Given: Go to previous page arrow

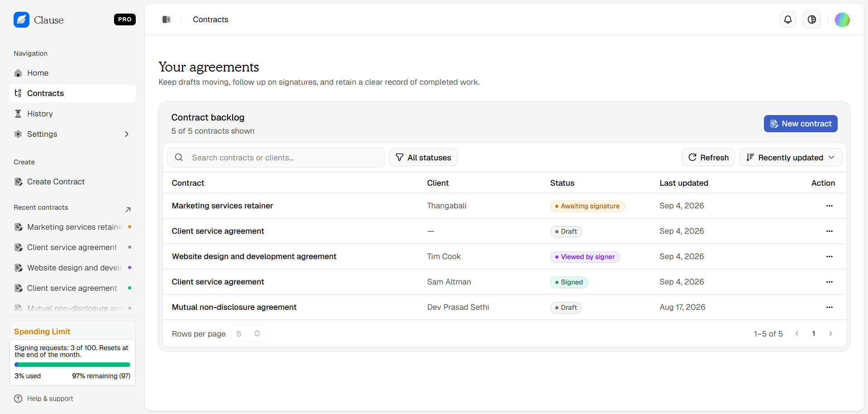Looking at the screenshot, I should (796, 334).
